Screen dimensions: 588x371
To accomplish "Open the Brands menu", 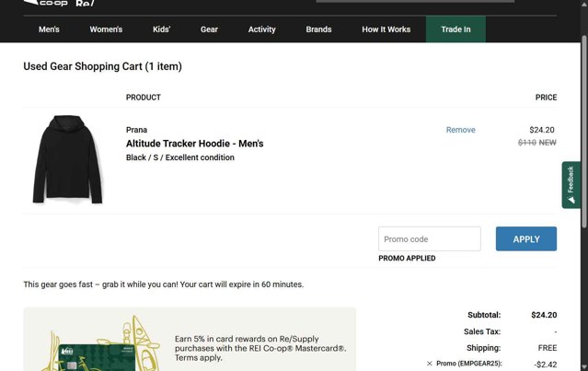I will coord(318,29).
